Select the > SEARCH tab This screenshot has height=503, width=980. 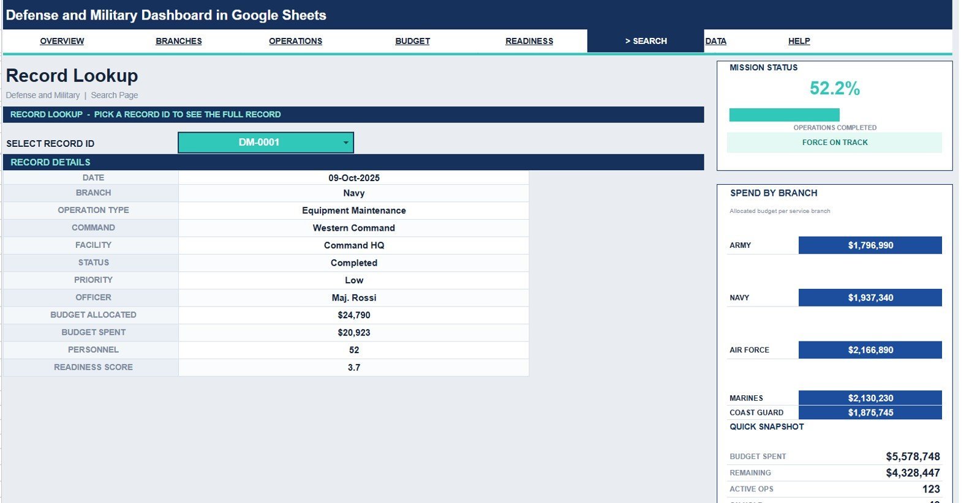coord(646,41)
